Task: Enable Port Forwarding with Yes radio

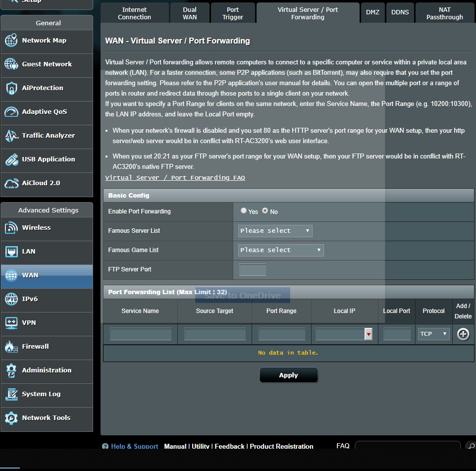Action: tap(244, 211)
